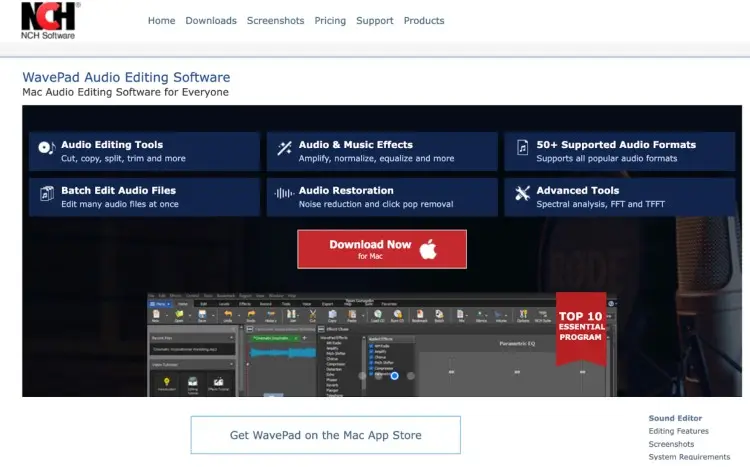Open the Advanced Tools card title
Screen dimensions: 750x467
click(x=578, y=190)
